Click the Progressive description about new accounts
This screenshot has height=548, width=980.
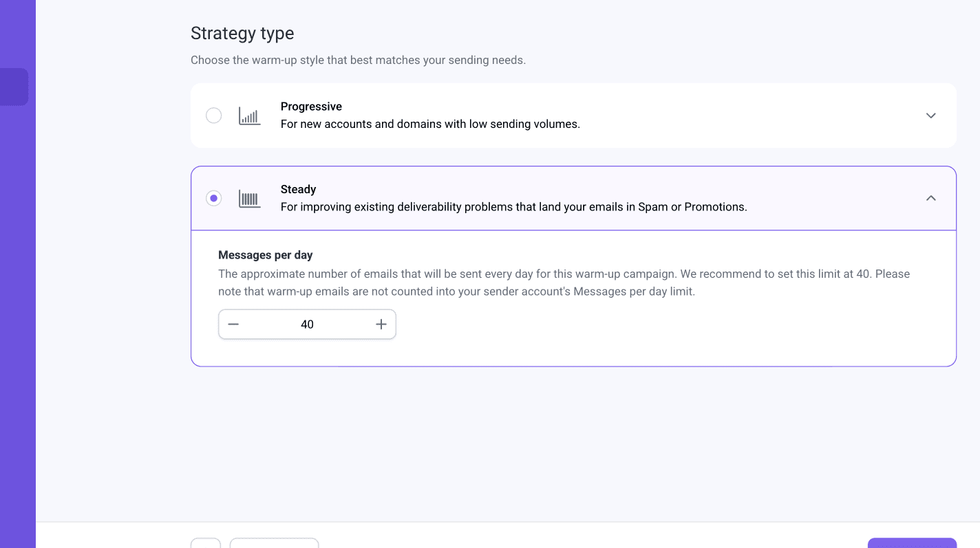pyautogui.click(x=430, y=124)
